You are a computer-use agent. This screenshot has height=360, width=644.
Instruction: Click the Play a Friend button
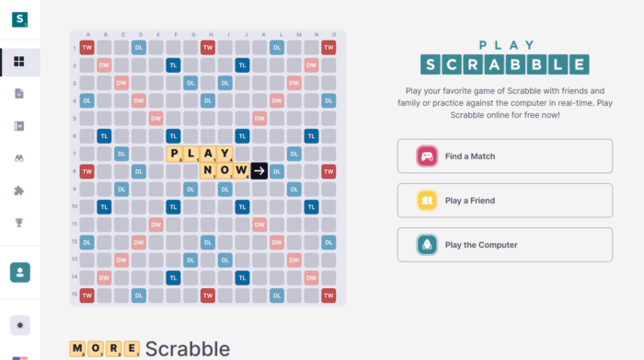(505, 201)
